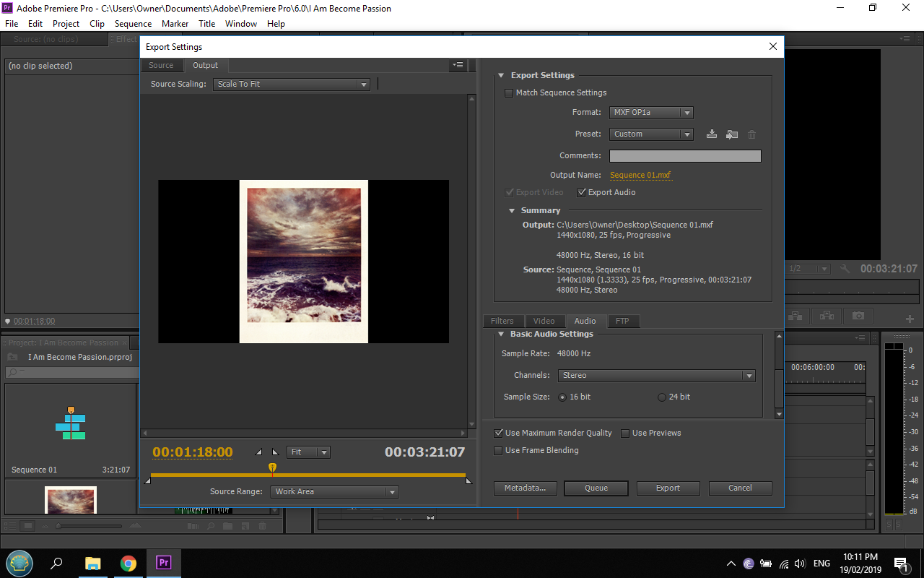Enable the Use Frame Blending checkbox
Viewport: 924px width, 578px height.
[498, 451]
